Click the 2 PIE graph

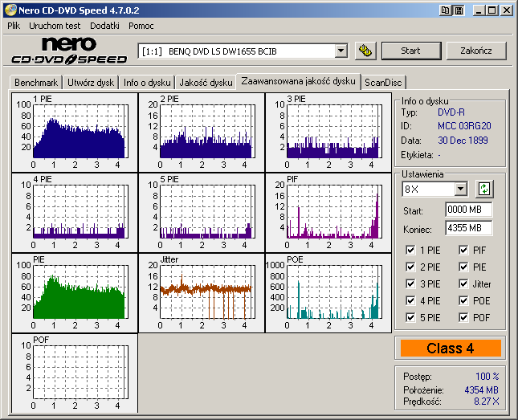[x=202, y=133]
